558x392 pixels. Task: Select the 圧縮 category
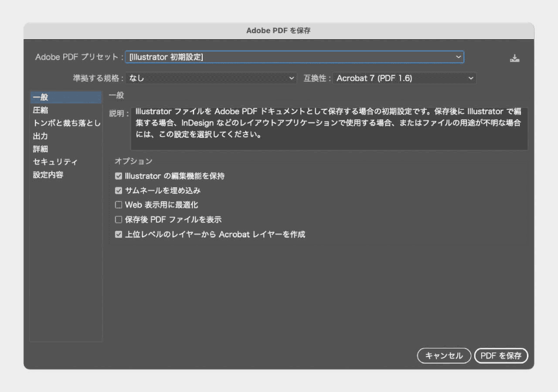tap(66, 111)
